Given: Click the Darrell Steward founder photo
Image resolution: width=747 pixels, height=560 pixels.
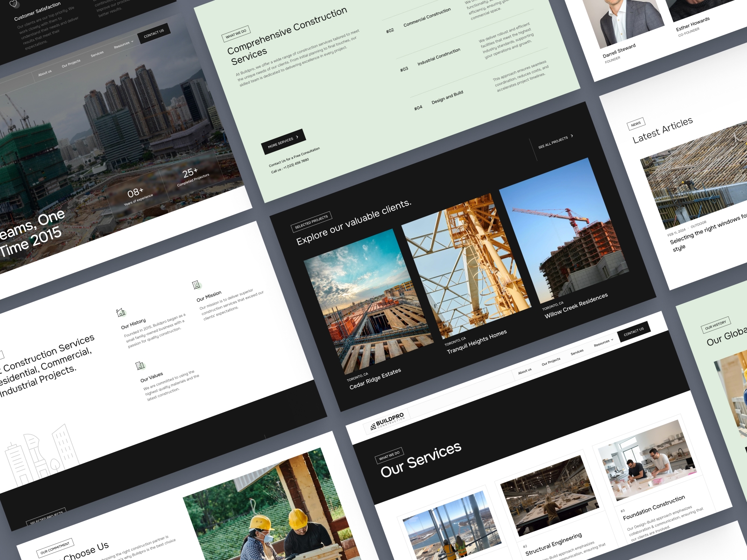Looking at the screenshot, I should [x=625, y=21].
